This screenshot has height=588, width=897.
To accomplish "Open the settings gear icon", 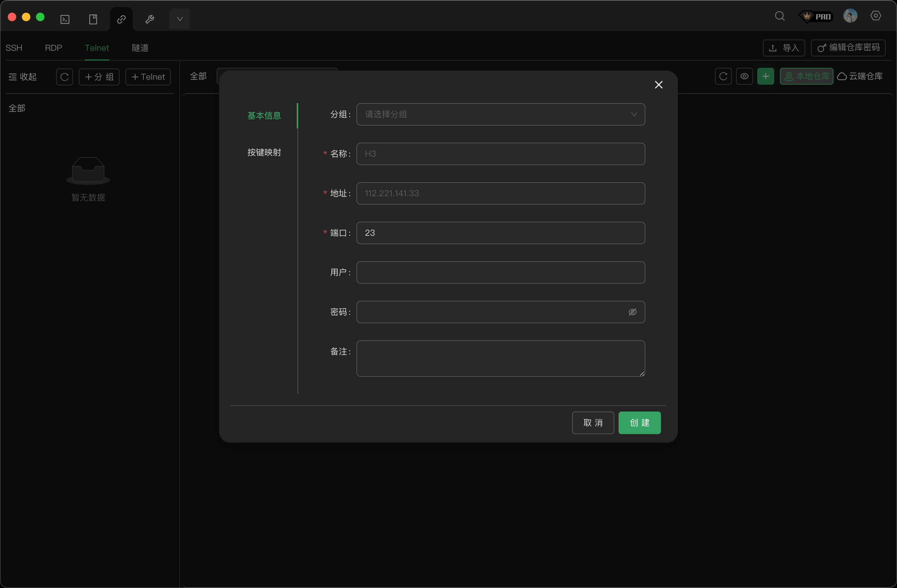I will (876, 16).
